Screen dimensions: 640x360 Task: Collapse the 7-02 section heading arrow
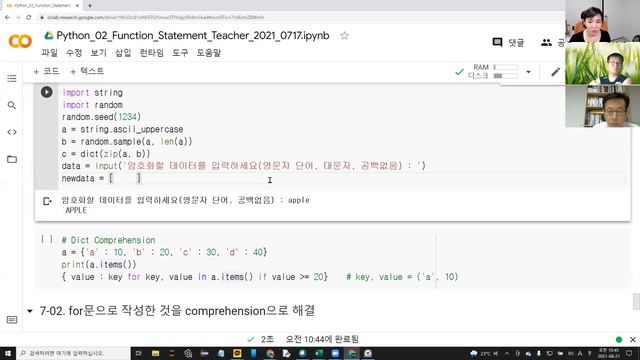(29, 311)
